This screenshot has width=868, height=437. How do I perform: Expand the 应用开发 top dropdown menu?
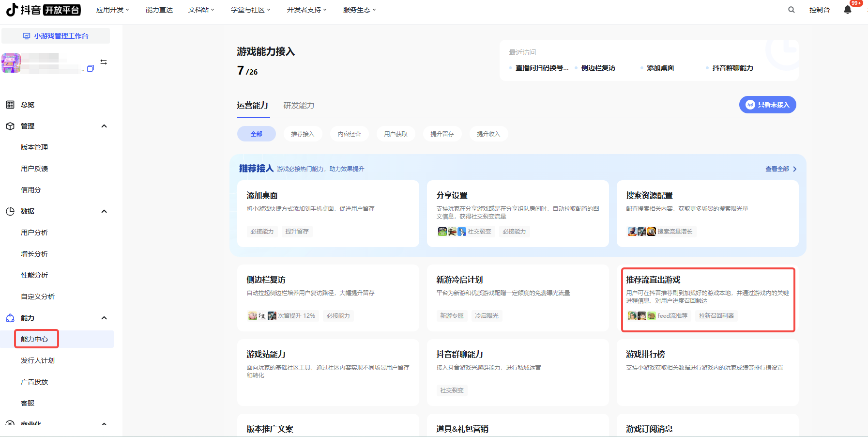tap(112, 10)
